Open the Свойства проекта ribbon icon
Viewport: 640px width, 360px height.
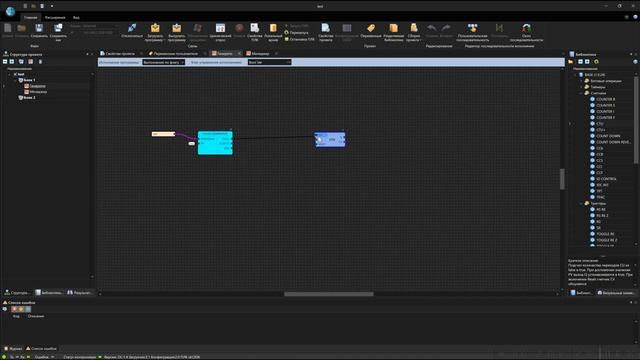(x=325, y=28)
